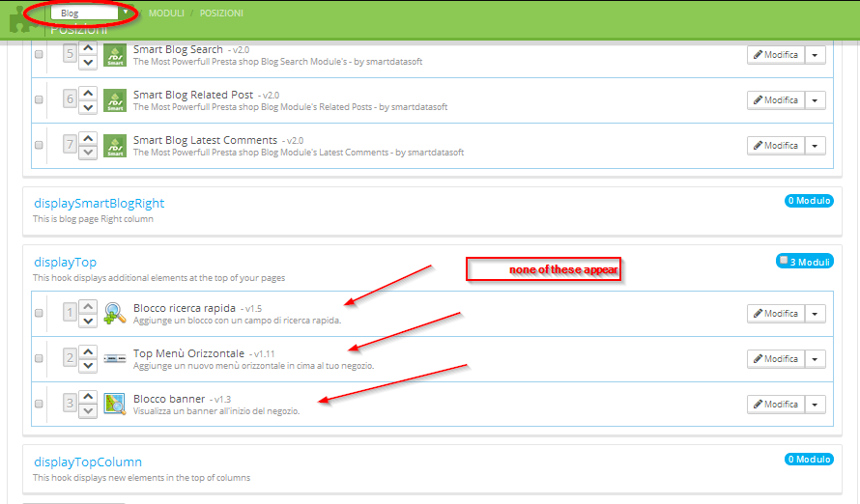
Task: Open dropdown arrow beside Smart Blog Search Modifica
Action: point(815,55)
